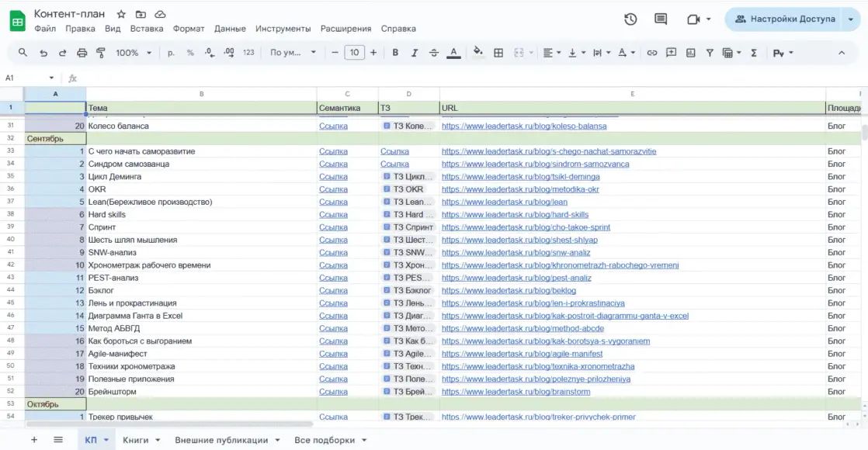The height and width of the screenshot is (450, 868).
Task: Toggle italic formatting
Action: click(415, 53)
